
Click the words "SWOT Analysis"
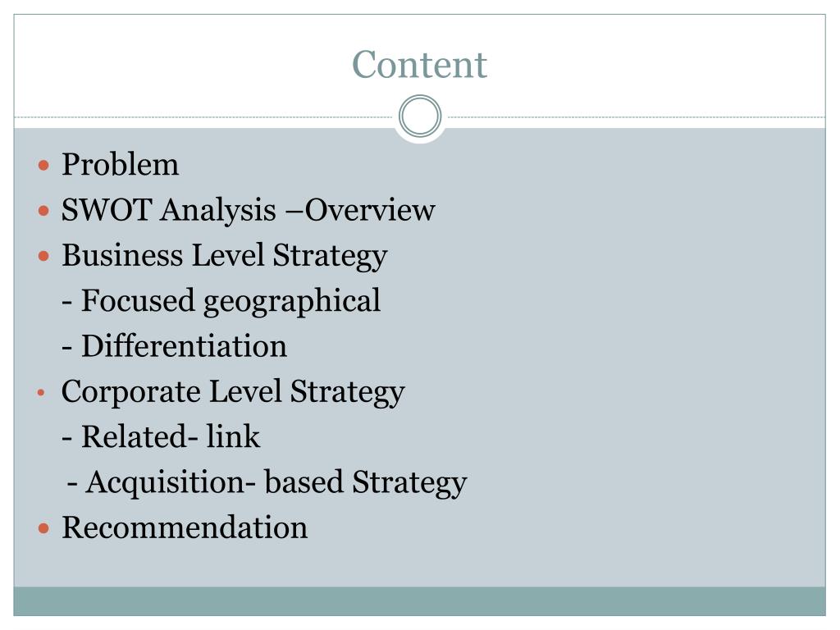pos(168,211)
